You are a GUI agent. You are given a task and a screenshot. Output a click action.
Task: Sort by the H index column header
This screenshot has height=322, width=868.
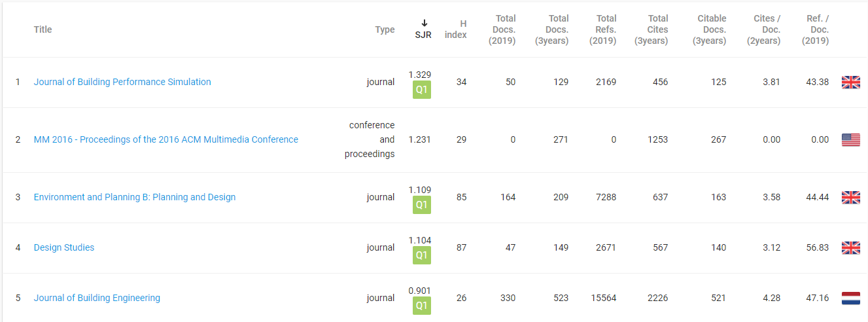point(455,29)
